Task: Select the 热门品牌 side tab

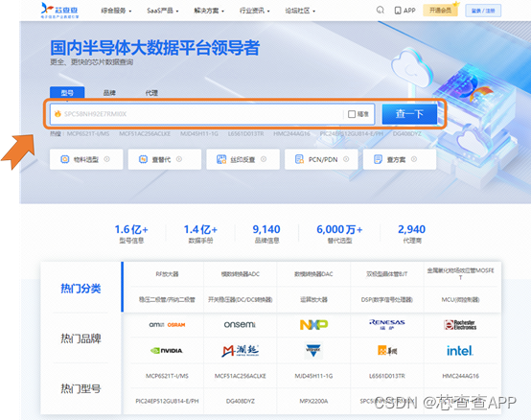Action: (x=81, y=338)
